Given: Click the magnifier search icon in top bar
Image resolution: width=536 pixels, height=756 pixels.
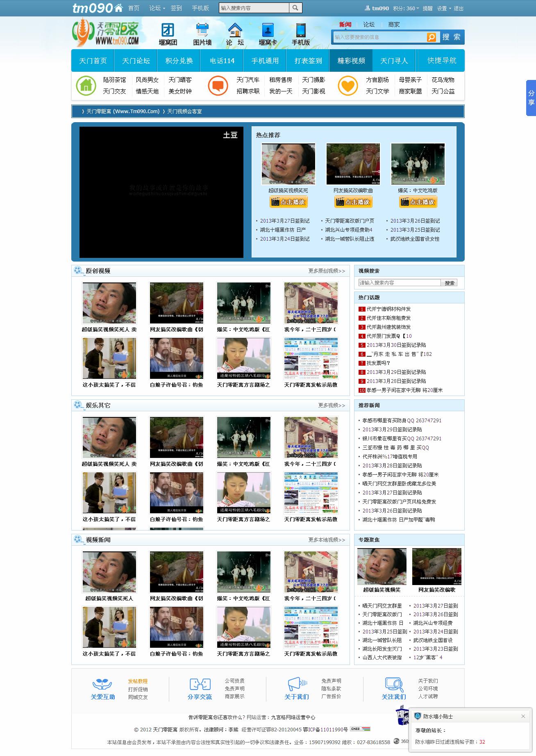Looking at the screenshot, I should [x=295, y=8].
